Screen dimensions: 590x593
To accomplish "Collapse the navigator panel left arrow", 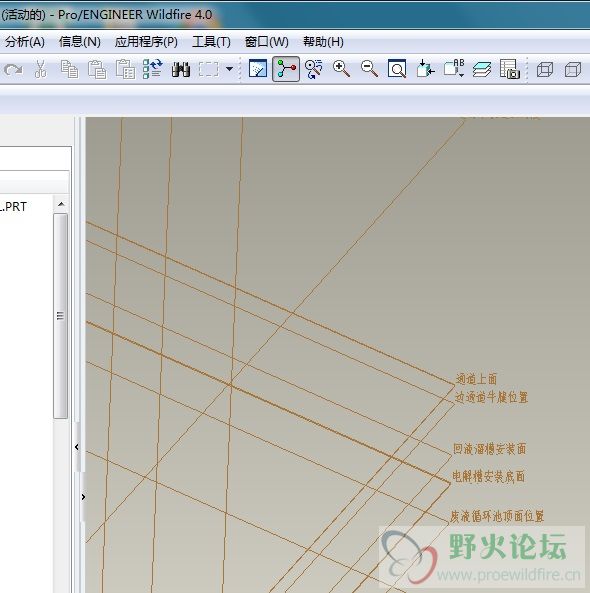I will (x=77, y=447).
